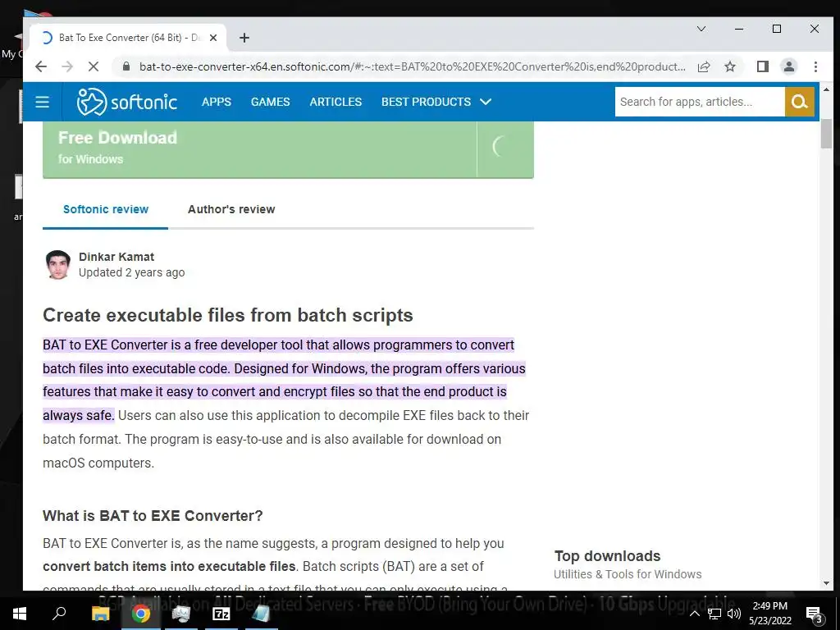Click the address bar URL
Viewport: 840px width, 630px height.
tap(412, 66)
